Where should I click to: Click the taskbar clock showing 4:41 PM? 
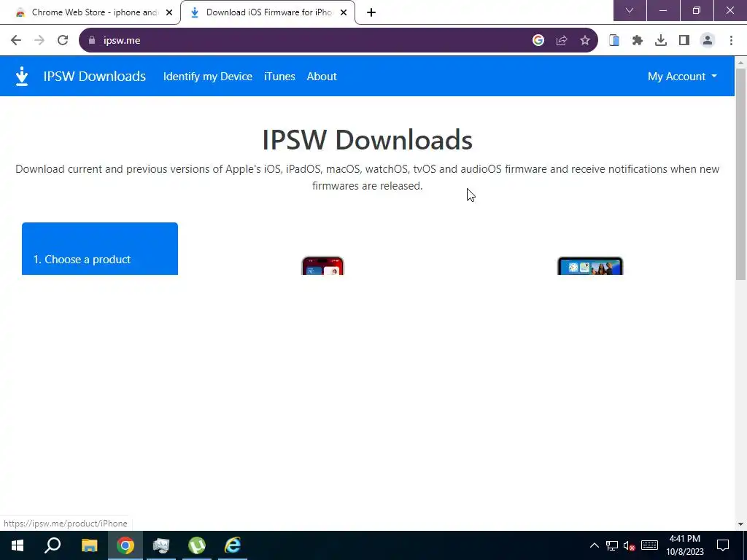pos(685,545)
